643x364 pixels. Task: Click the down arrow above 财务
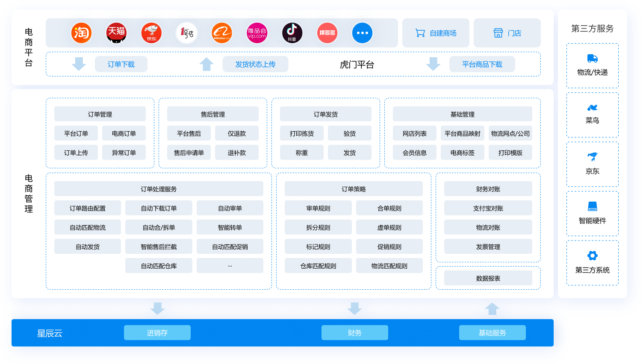(x=354, y=308)
